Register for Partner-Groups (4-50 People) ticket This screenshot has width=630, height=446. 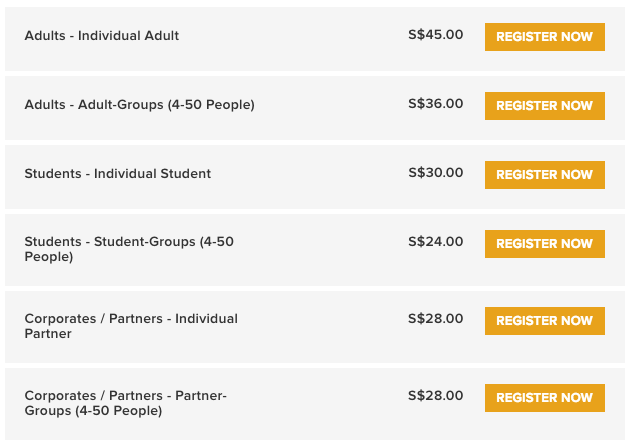tap(544, 398)
